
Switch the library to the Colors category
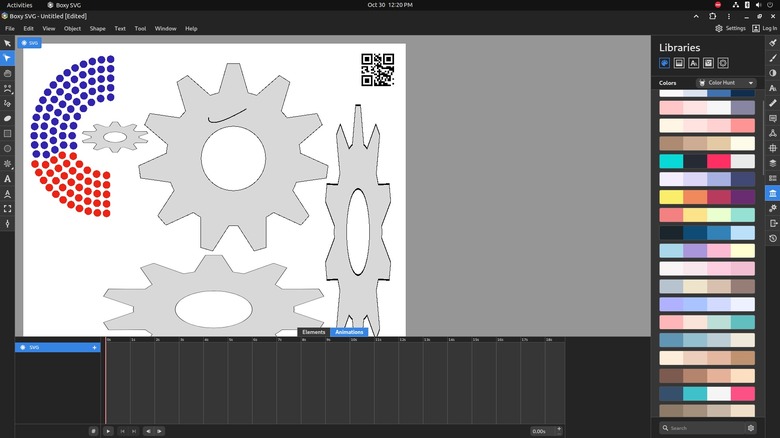click(x=663, y=63)
